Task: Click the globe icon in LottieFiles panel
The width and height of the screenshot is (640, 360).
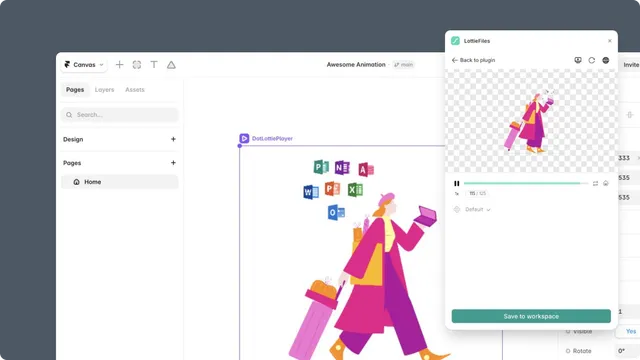Action: [606, 60]
